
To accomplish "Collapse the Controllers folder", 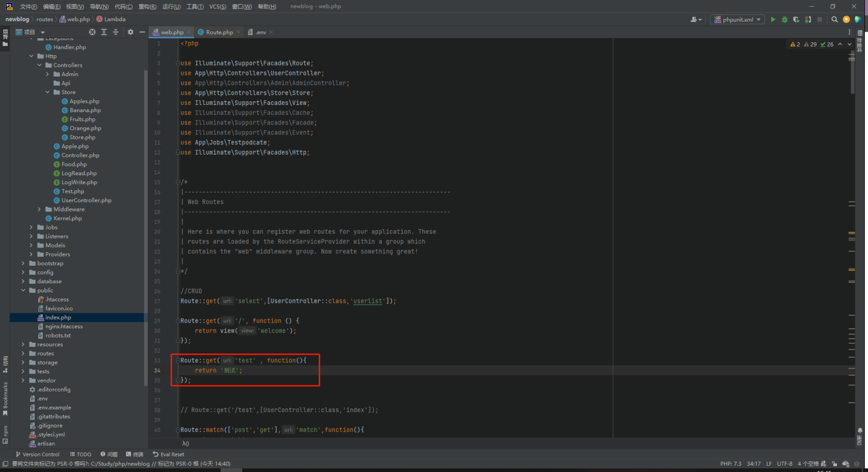I will (40, 65).
